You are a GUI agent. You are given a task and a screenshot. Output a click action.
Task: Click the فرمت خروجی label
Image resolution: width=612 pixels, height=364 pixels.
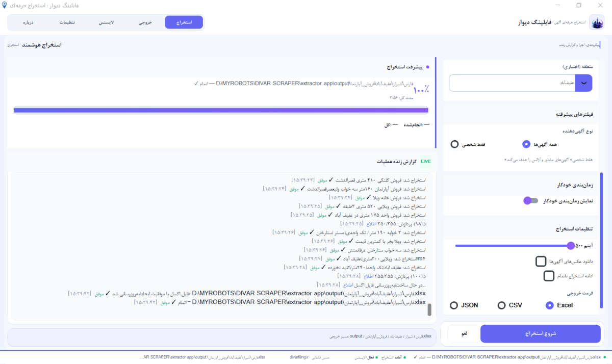click(580, 293)
